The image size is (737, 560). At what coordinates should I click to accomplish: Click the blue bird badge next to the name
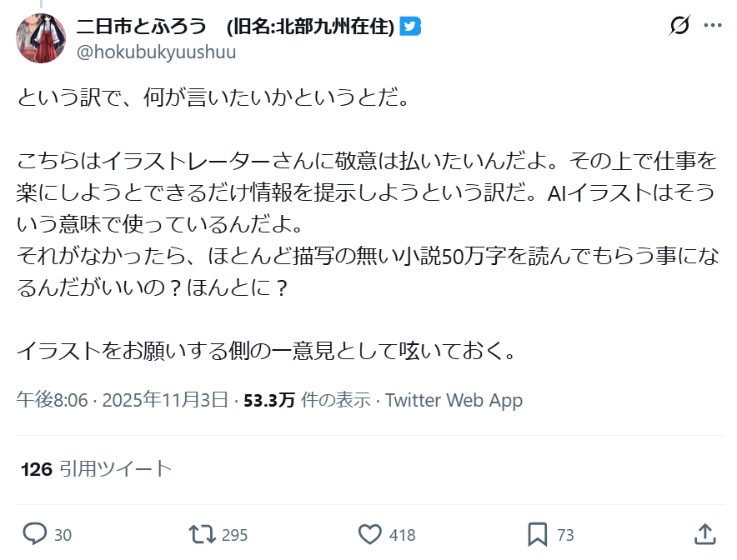[x=410, y=27]
